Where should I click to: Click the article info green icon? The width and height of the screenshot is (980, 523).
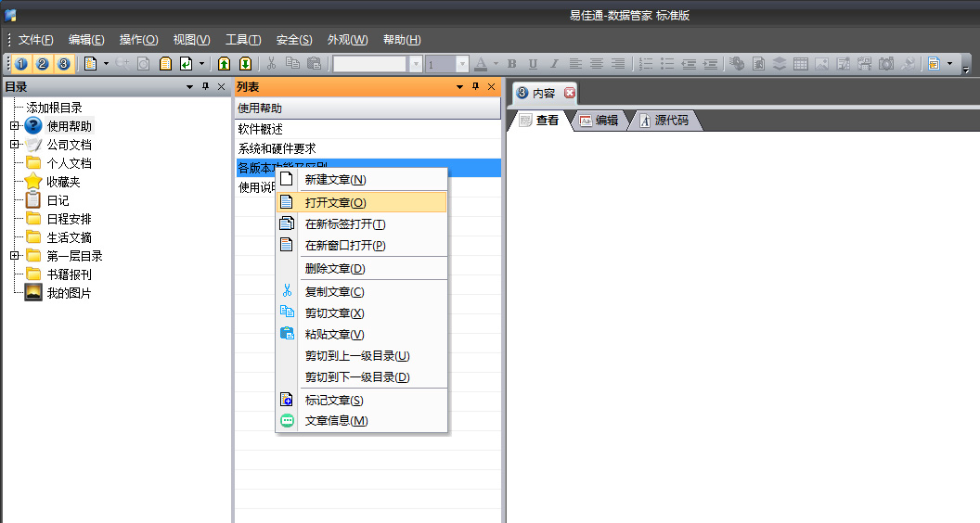pos(287,421)
